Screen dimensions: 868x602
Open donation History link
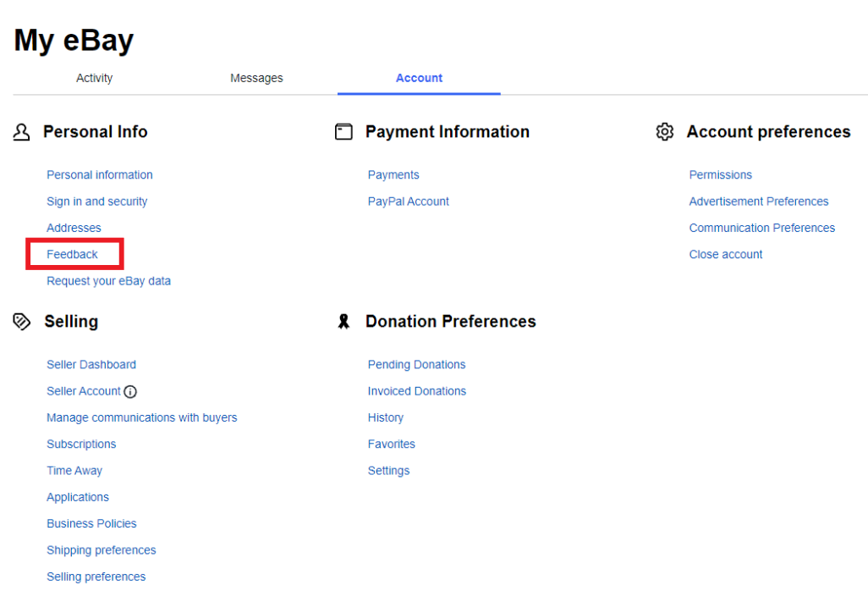386,418
